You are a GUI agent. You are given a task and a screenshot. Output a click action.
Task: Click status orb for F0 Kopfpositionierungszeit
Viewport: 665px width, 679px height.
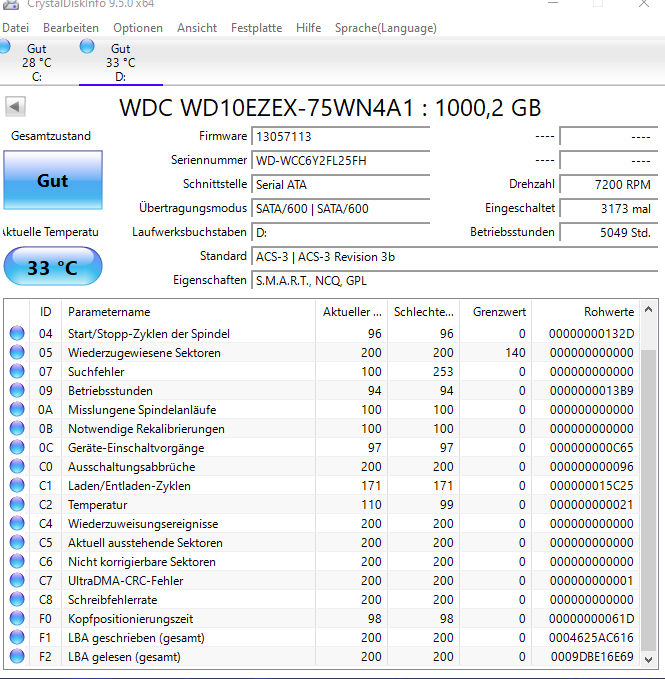coord(17,619)
